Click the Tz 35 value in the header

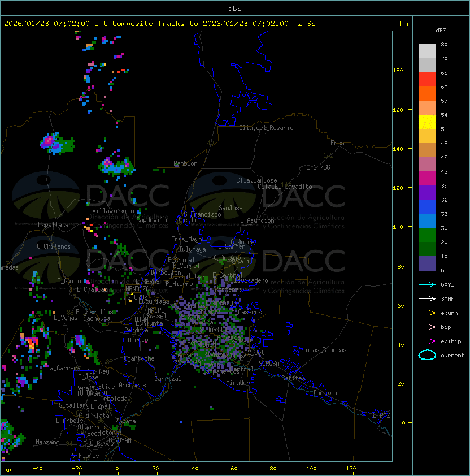(x=304, y=24)
